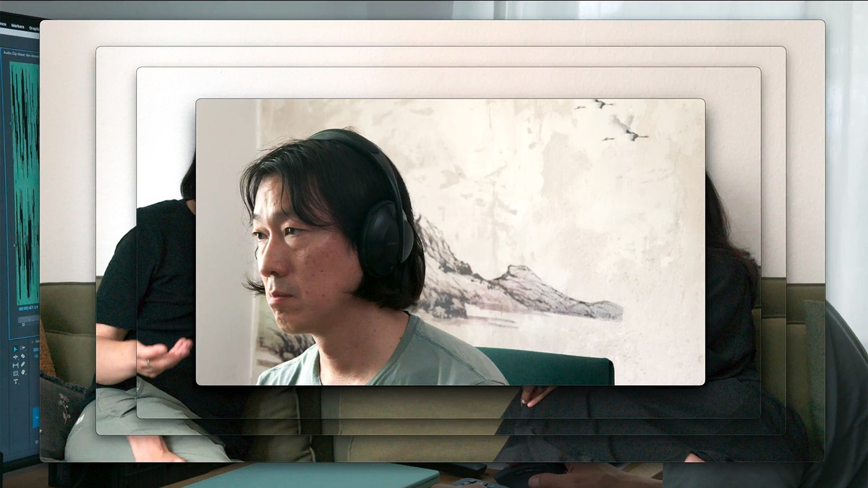The image size is (868, 488).
Task: Click the blue timeline timecode beside tools
Action: click(36, 349)
